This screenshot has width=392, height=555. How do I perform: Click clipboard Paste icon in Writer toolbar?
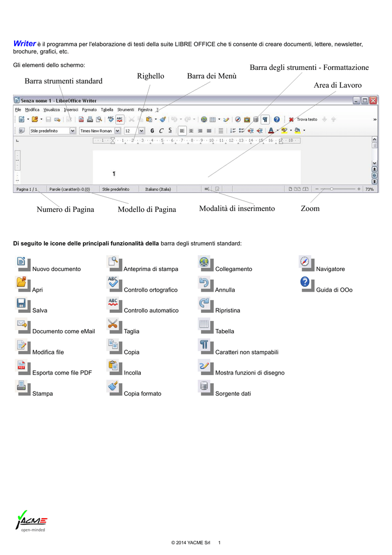coord(149,119)
